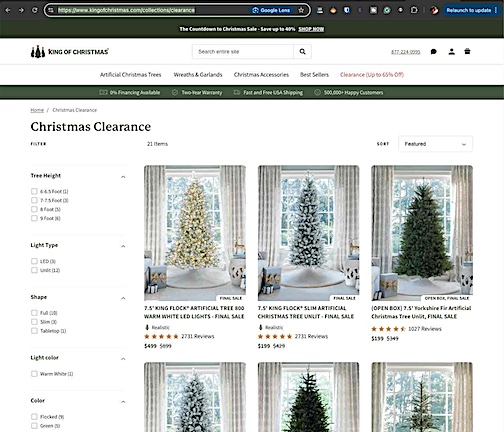
Task: Click the site search magnifier button
Action: (302, 52)
